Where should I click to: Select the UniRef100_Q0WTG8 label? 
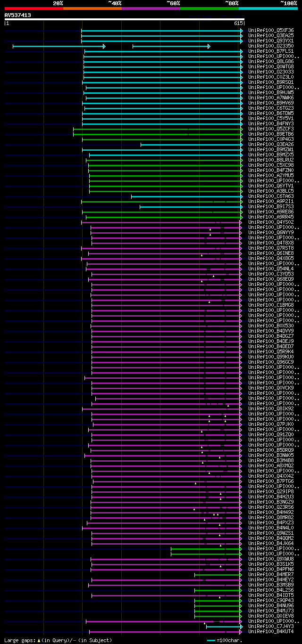click(x=271, y=66)
